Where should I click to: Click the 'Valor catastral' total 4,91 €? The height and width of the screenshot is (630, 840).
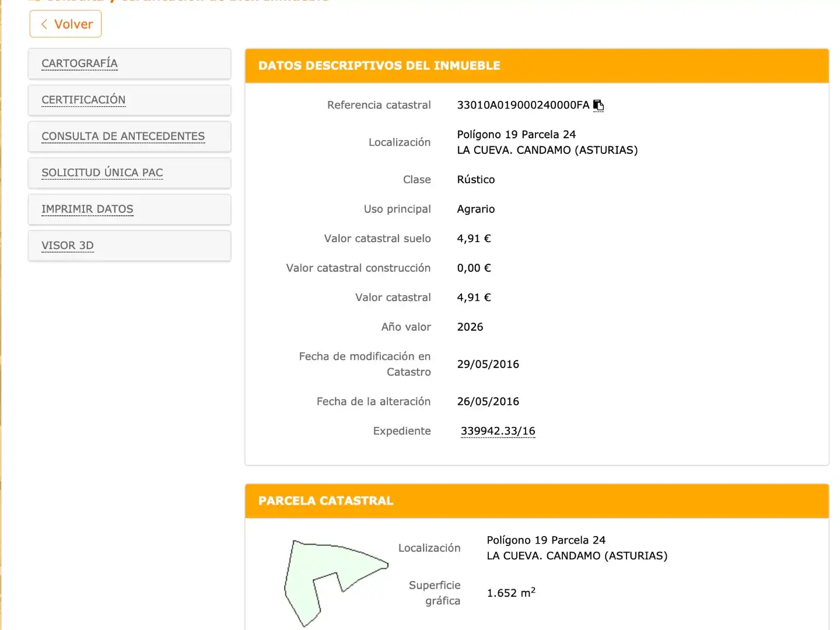(474, 297)
